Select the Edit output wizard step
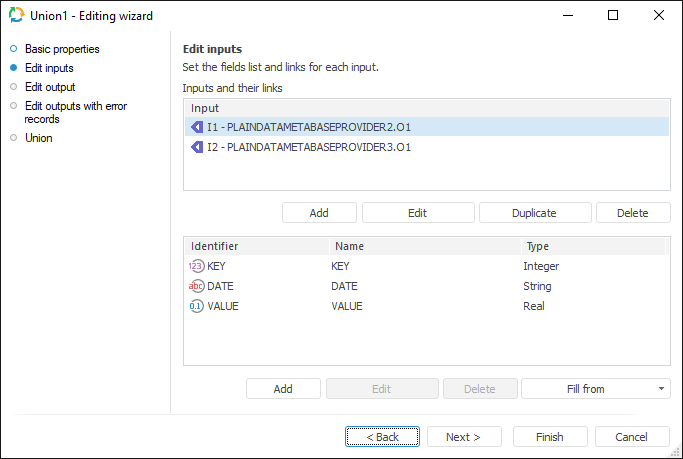683x459 pixels. click(x=50, y=87)
